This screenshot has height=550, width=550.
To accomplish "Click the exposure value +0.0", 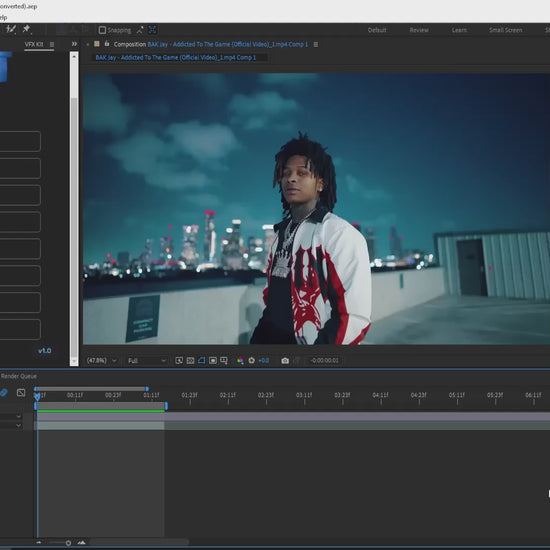I will [264, 361].
